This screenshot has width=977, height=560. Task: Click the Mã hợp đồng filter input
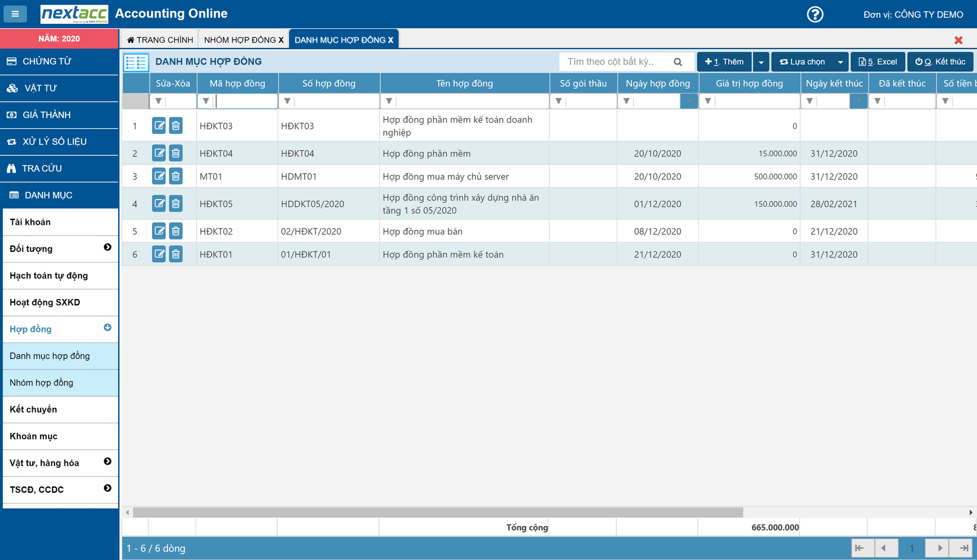pyautogui.click(x=246, y=101)
